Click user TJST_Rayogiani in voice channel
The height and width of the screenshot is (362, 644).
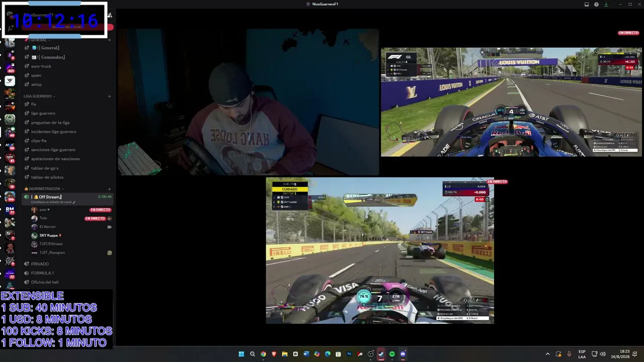coord(71,252)
